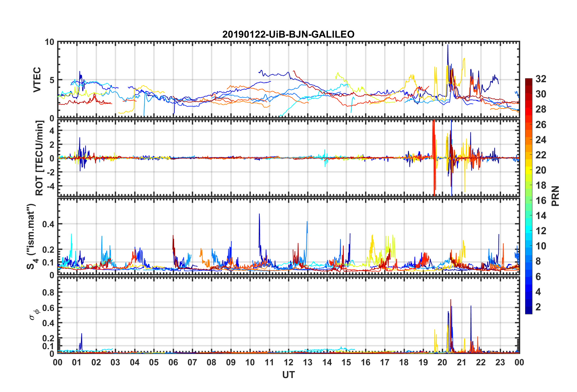Click the PRN colorbar label

pyautogui.click(x=555, y=196)
